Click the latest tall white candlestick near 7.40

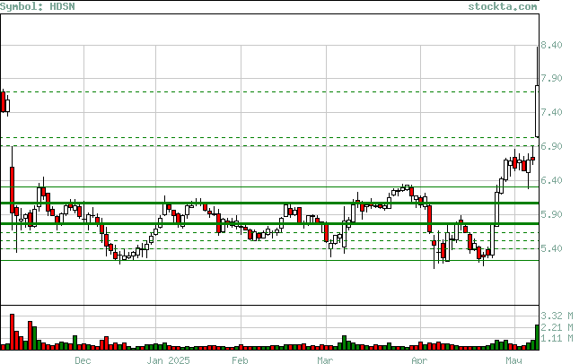(537, 111)
